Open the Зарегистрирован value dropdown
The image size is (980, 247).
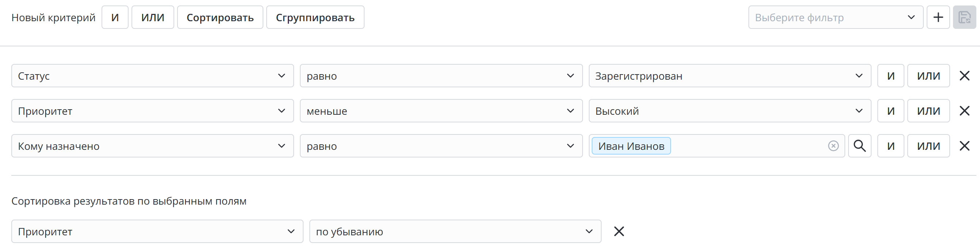(x=730, y=76)
